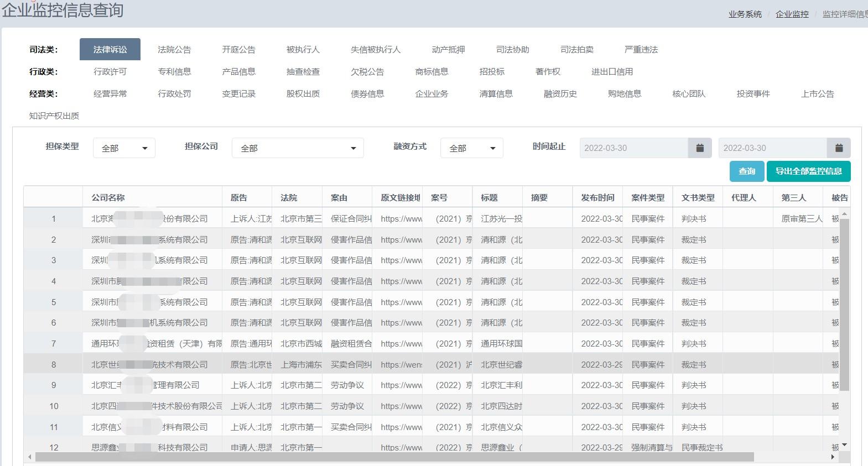Screen dimensions: 868x466
Task: Click the vertical scrollbar down arrow
Action: pos(844,444)
